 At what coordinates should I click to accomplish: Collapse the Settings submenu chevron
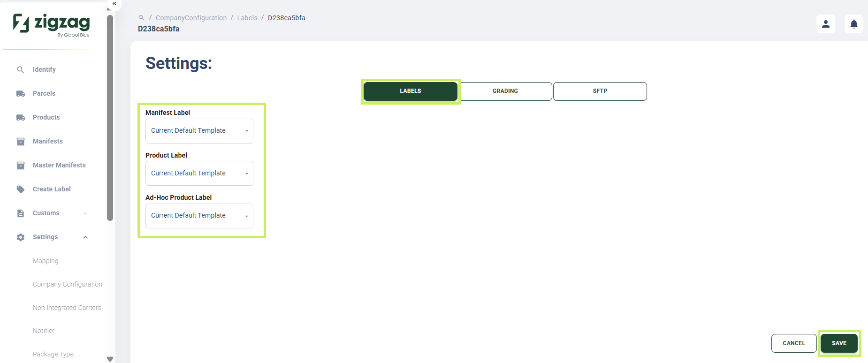(x=85, y=237)
